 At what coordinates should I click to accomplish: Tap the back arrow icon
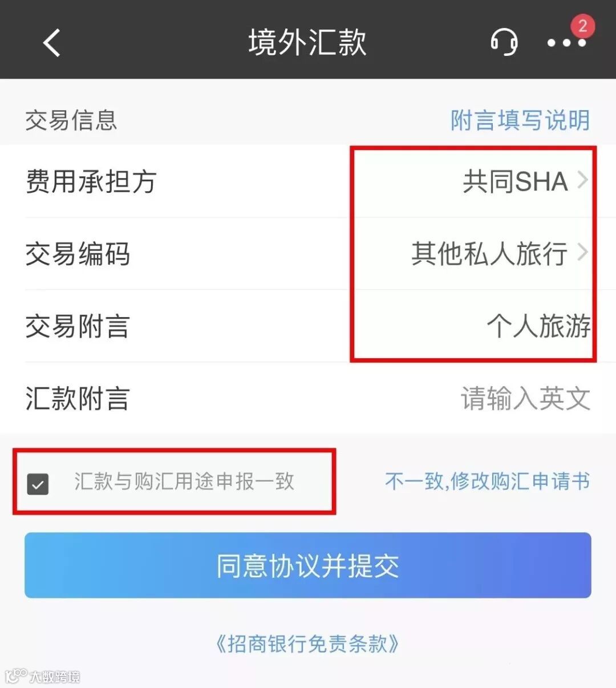pos(52,43)
